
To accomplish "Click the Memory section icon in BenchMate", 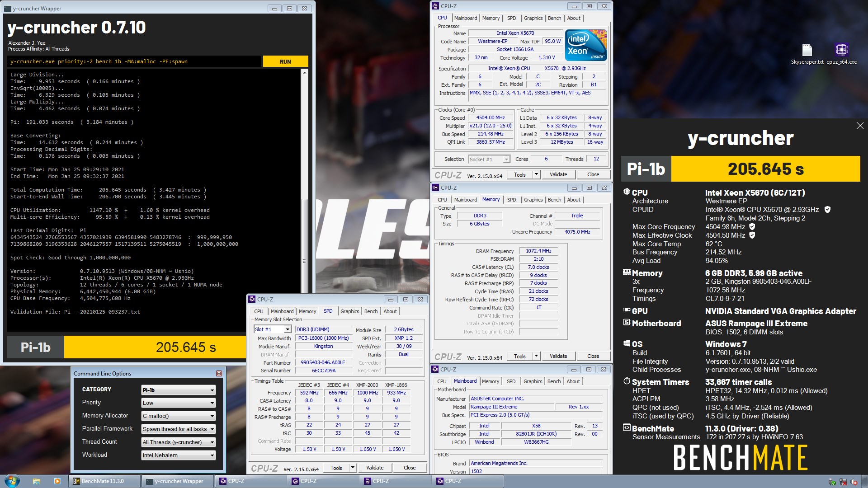I will 627,272.
